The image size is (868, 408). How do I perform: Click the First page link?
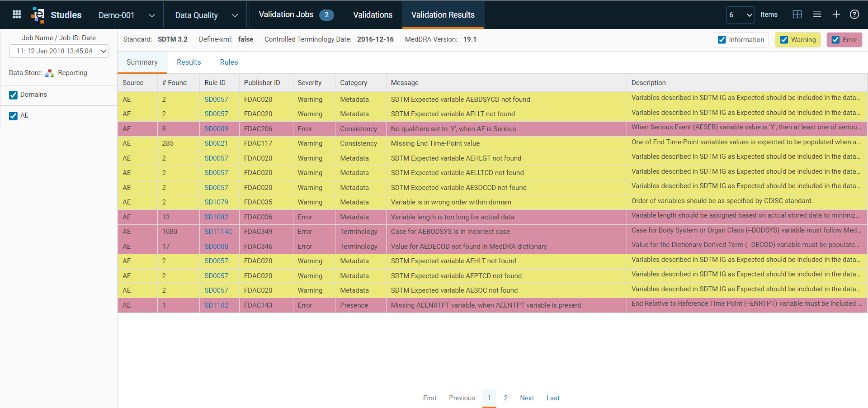click(x=429, y=398)
